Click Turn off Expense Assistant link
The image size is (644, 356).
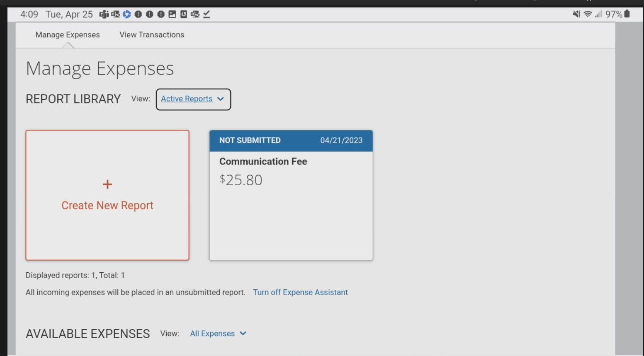300,292
